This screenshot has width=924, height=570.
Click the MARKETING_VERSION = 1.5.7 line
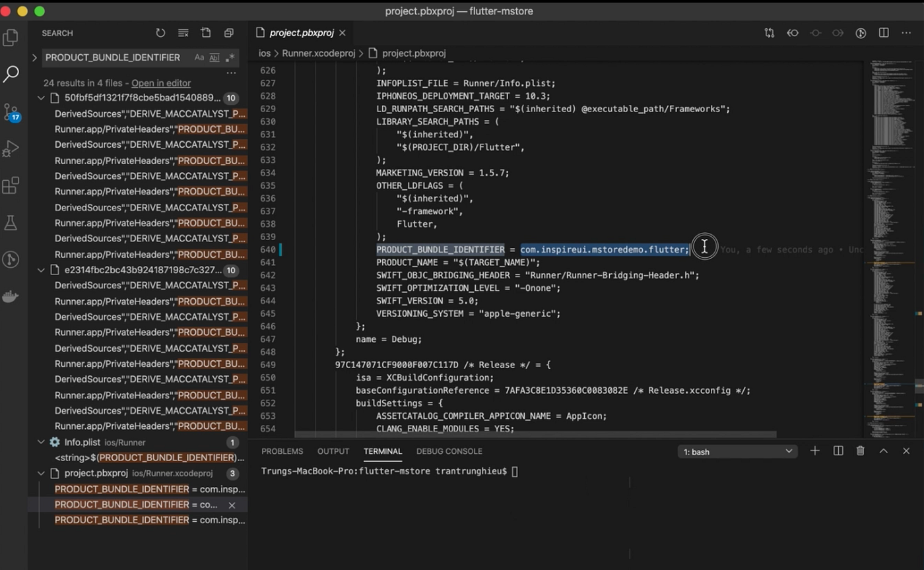tap(443, 173)
